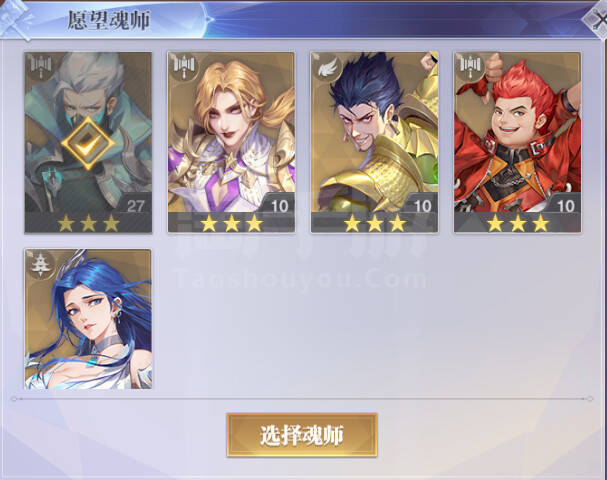Image resolution: width=607 pixels, height=480 pixels.
Task: Choose the blonde golden-armored soul master card
Action: [231, 142]
